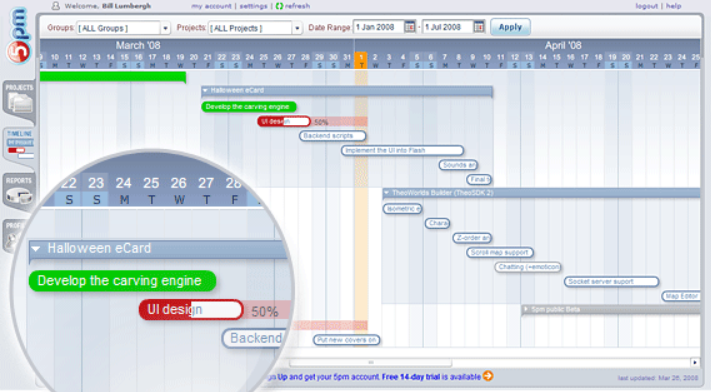Screen dimensions: 712x392
Task: Open the settings link
Action: 253,6
